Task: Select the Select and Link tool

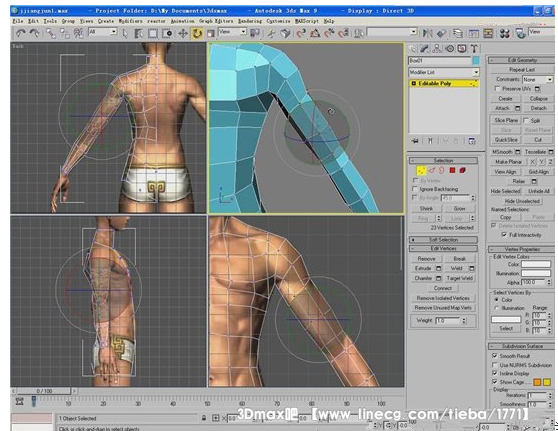Action: tap(51, 33)
